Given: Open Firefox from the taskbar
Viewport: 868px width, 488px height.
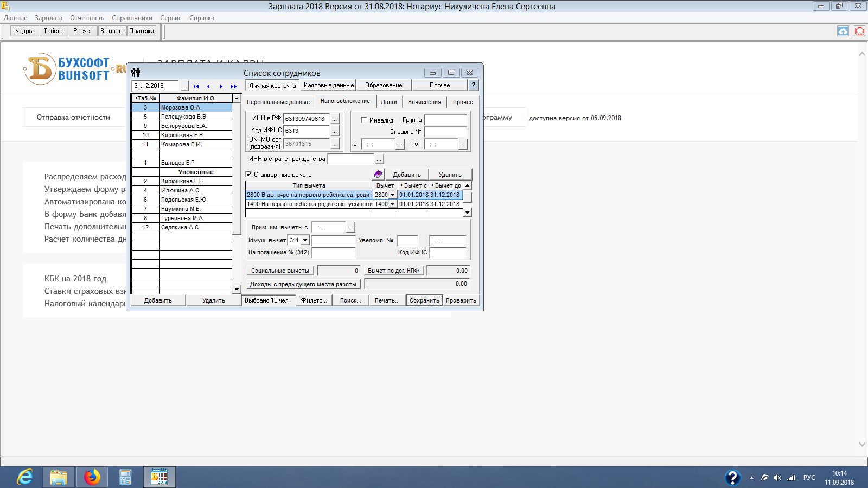Looking at the screenshot, I should (x=92, y=477).
